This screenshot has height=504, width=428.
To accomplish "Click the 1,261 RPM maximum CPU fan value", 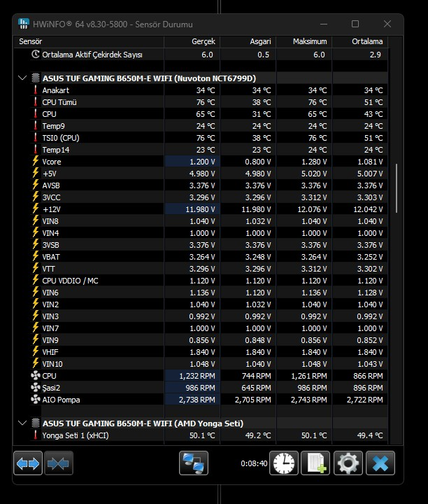I will coord(309,376).
